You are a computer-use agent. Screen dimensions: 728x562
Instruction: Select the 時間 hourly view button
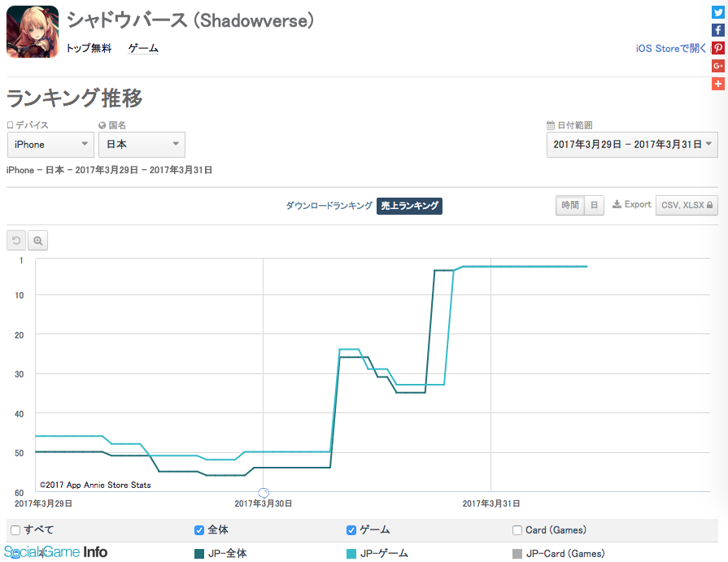569,205
